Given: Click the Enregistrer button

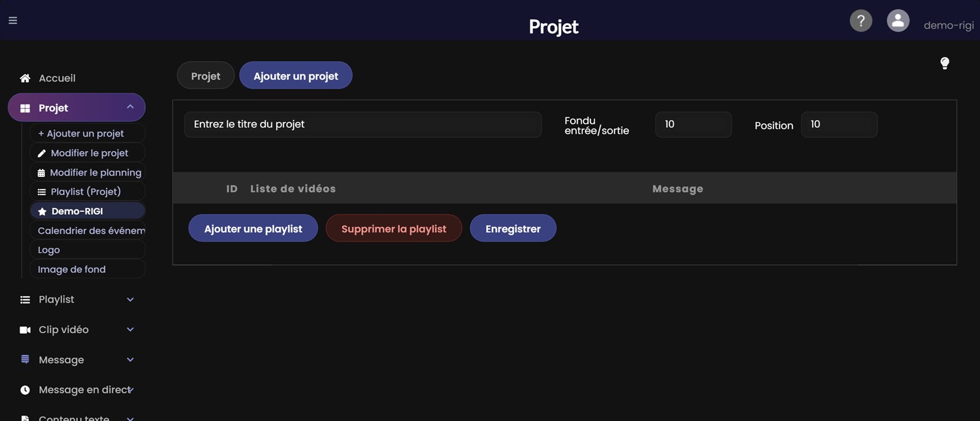Looking at the screenshot, I should [513, 228].
